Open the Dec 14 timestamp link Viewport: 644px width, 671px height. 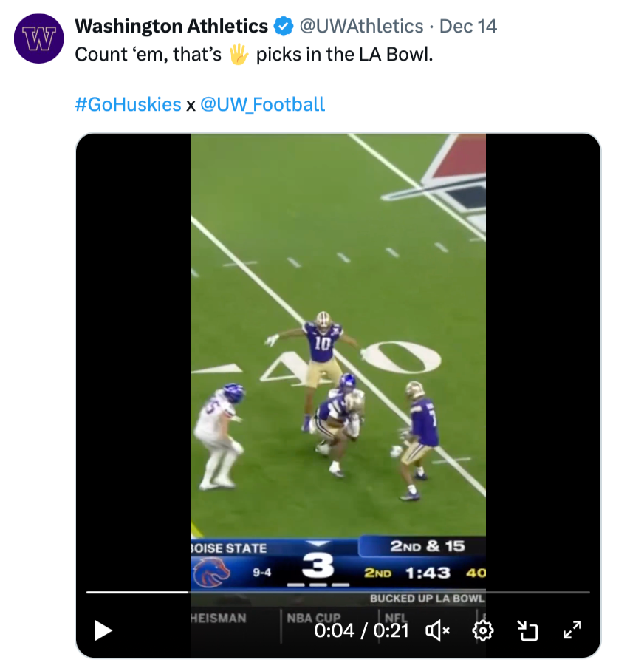[x=467, y=27]
